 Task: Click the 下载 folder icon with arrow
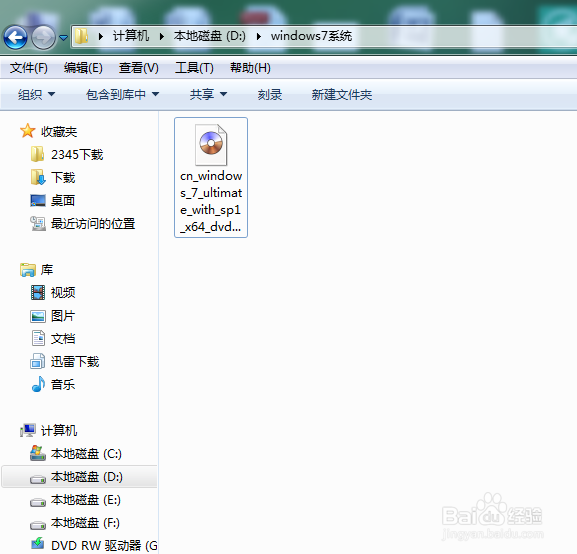pyautogui.click(x=38, y=177)
